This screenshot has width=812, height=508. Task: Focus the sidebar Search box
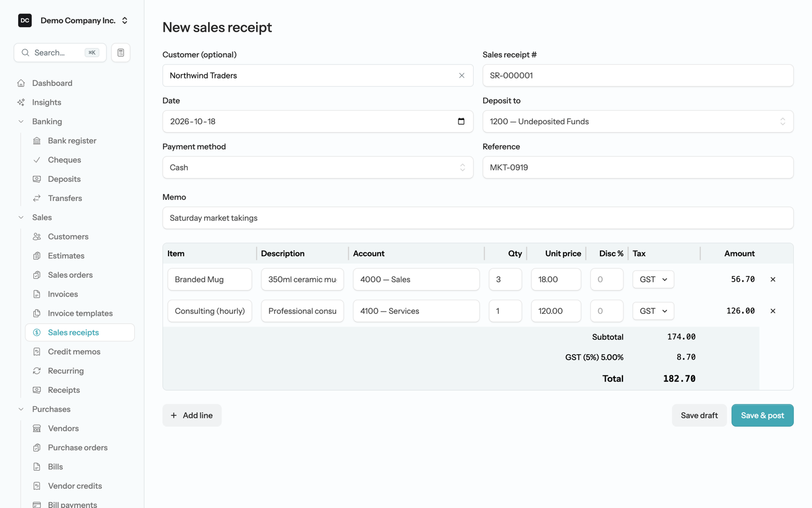[x=60, y=52]
